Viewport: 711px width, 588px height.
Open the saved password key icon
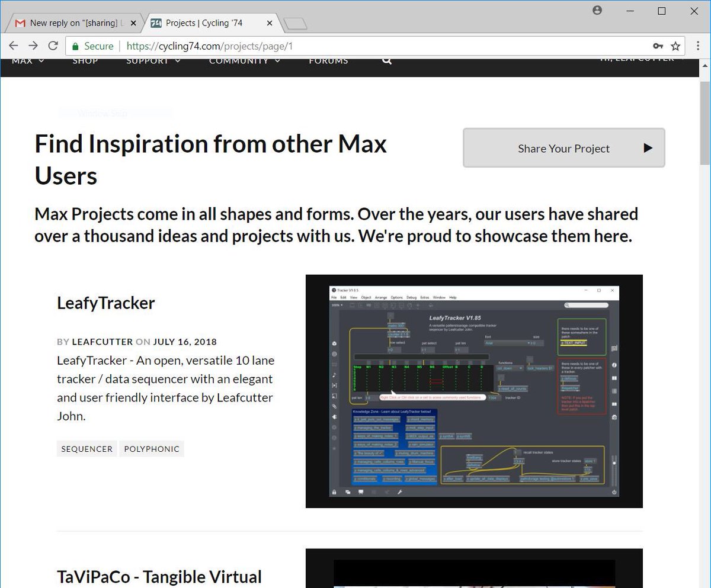coord(658,46)
